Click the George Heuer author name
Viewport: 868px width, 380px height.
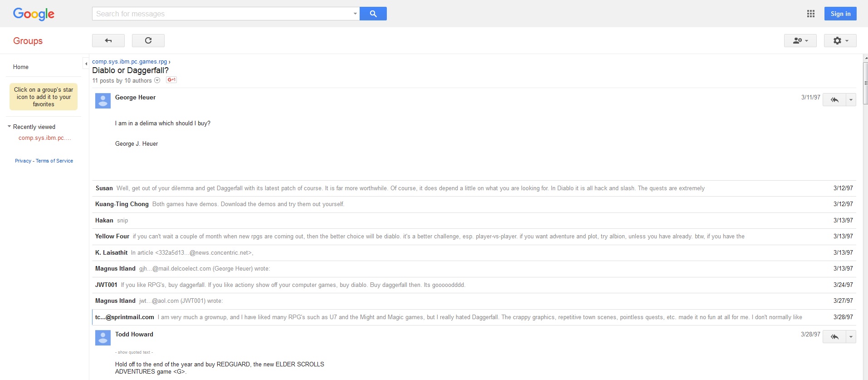135,97
